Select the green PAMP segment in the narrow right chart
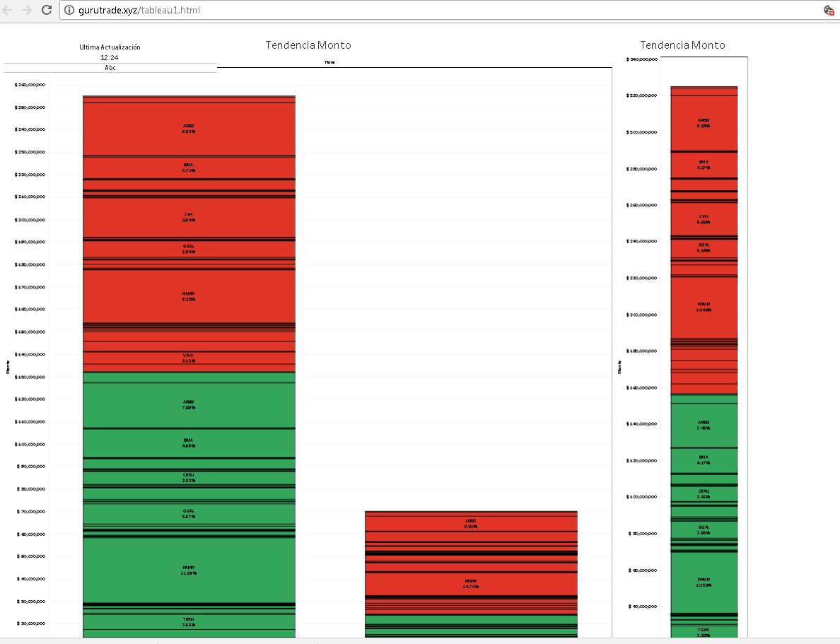The height and width of the screenshot is (644, 840). (x=704, y=582)
